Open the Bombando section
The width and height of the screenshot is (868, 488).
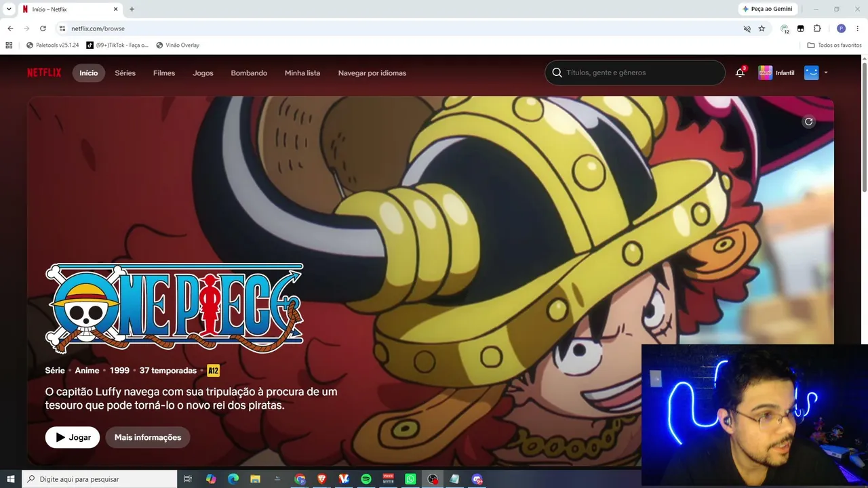(x=249, y=73)
